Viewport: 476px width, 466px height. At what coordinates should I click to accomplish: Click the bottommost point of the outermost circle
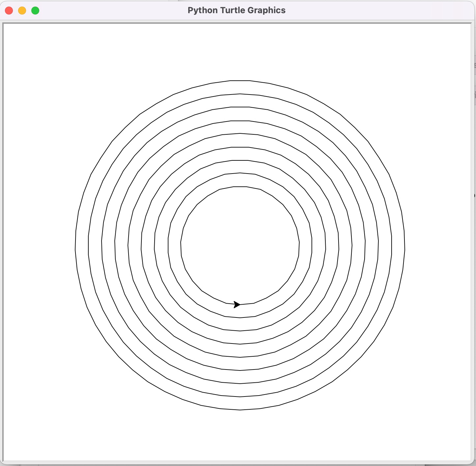tap(240, 410)
